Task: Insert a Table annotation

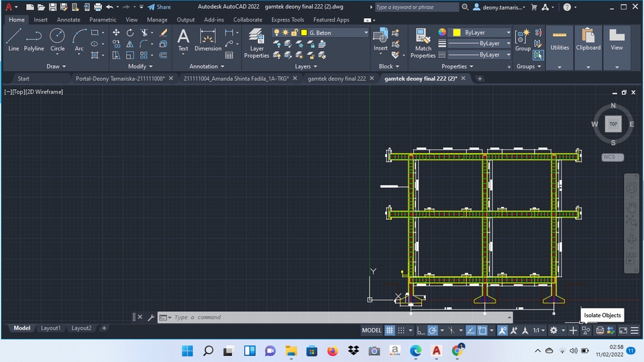Action: [229, 54]
